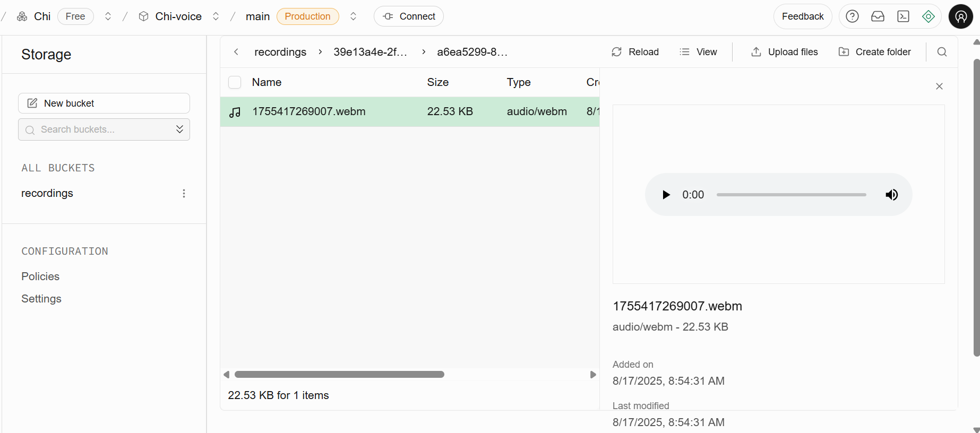Click the search icon in file toolbar

(942, 52)
